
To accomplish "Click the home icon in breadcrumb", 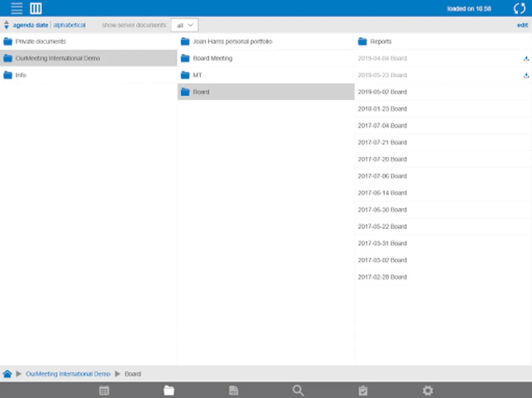I will (x=7, y=374).
